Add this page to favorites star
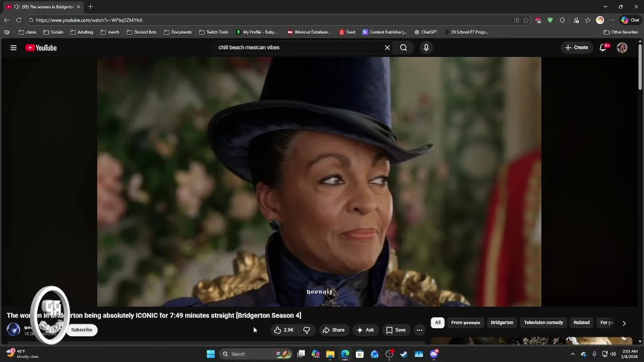Screen dimensions: 644x362 point(526,20)
